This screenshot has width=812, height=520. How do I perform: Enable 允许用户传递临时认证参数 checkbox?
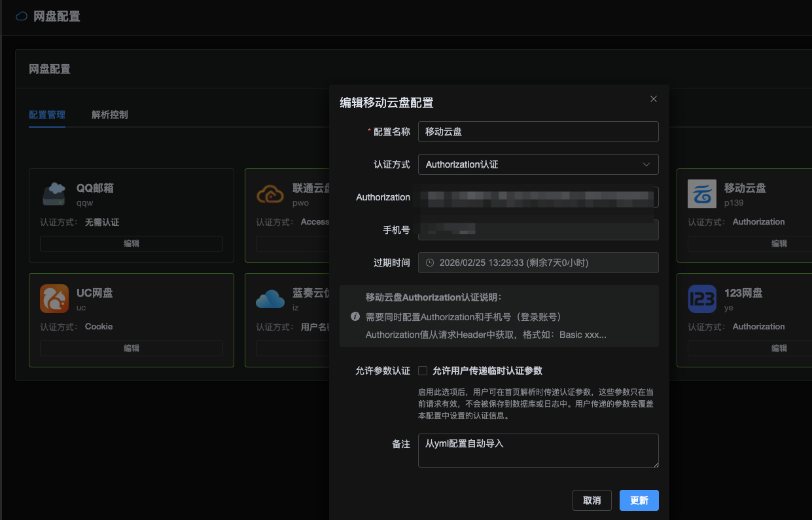(x=423, y=371)
